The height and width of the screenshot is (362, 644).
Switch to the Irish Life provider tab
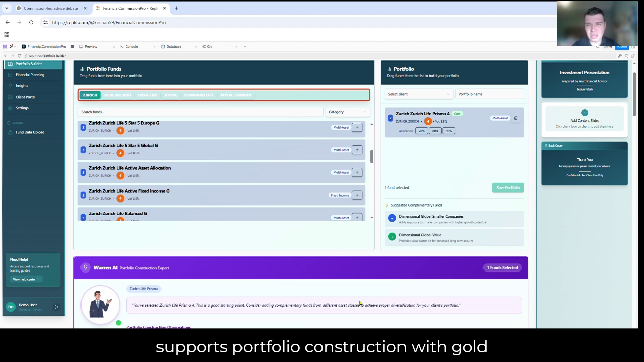click(x=147, y=95)
